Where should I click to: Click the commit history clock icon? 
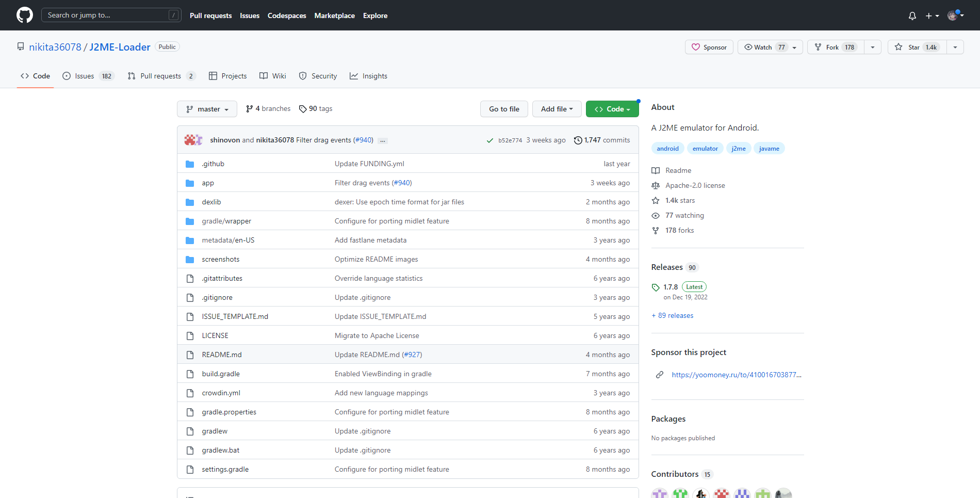pyautogui.click(x=578, y=140)
